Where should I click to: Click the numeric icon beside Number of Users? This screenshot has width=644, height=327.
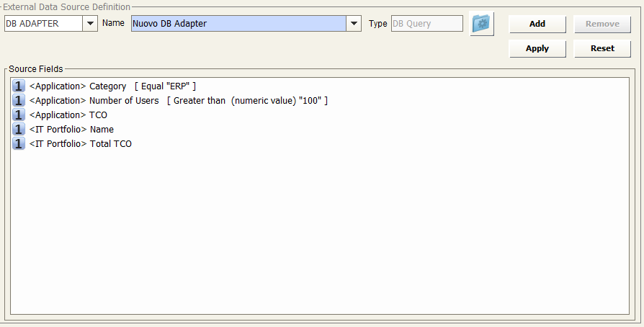click(x=19, y=101)
